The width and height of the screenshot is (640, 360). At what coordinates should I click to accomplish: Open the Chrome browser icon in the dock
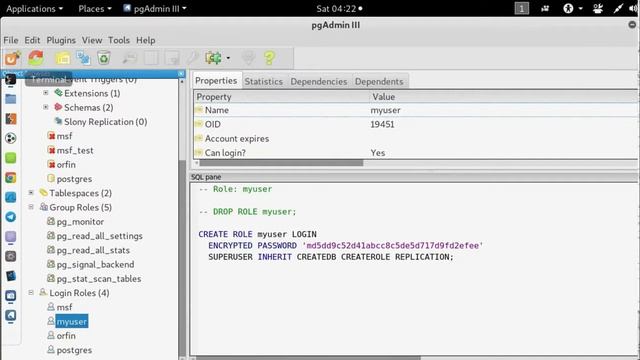coord(11,178)
